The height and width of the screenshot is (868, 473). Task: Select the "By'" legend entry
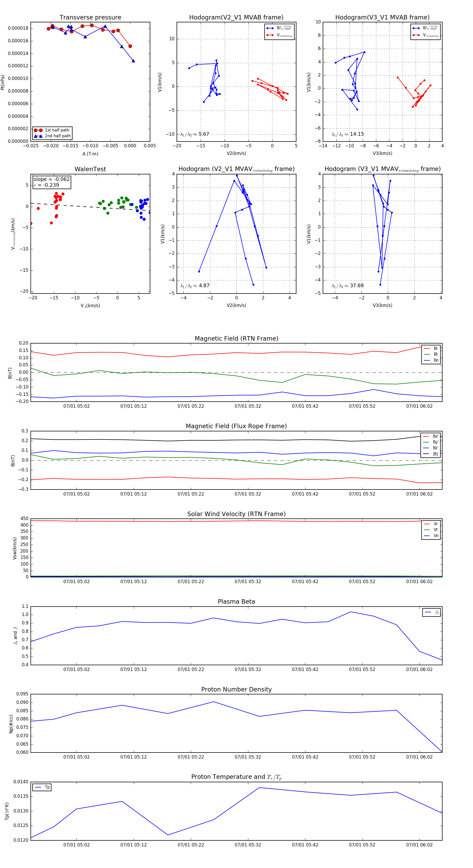[x=431, y=442]
